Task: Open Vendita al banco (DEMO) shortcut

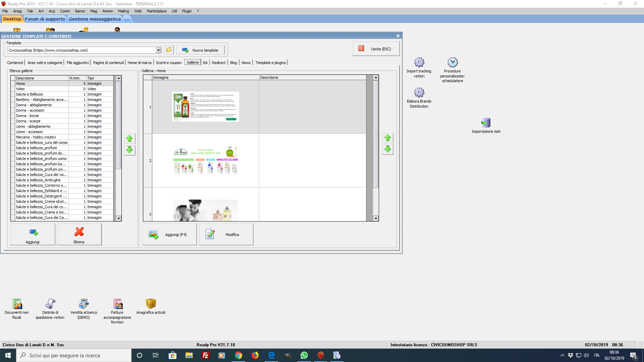Action: coord(84,304)
